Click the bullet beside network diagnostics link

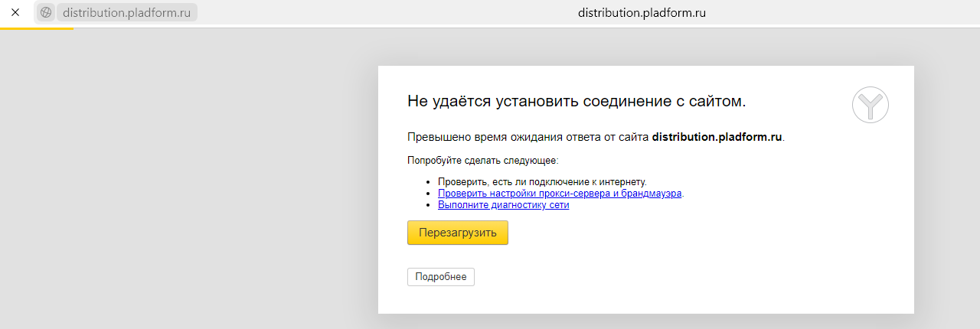click(x=429, y=206)
